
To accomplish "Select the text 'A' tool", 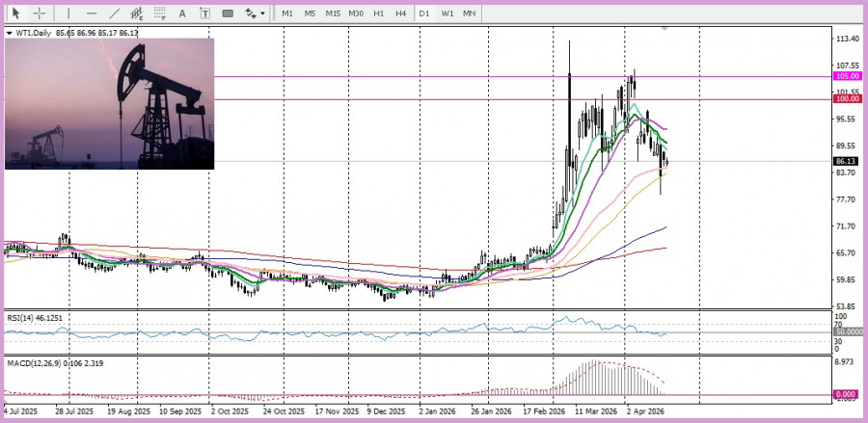I will 183,13.
